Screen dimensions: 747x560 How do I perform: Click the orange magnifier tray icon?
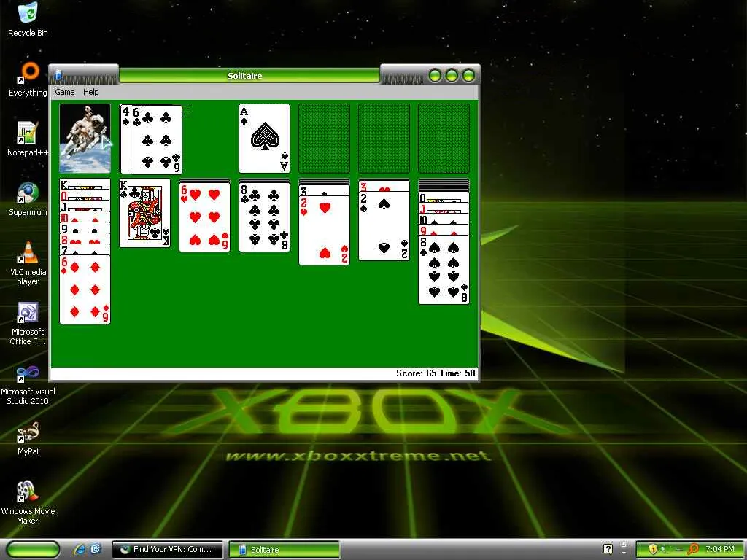(x=693, y=549)
